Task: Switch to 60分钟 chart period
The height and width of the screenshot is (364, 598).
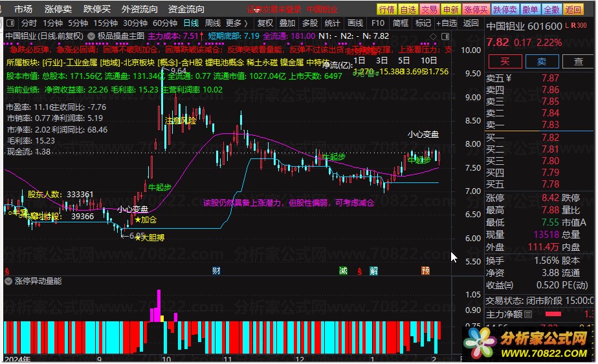Action: point(165,23)
